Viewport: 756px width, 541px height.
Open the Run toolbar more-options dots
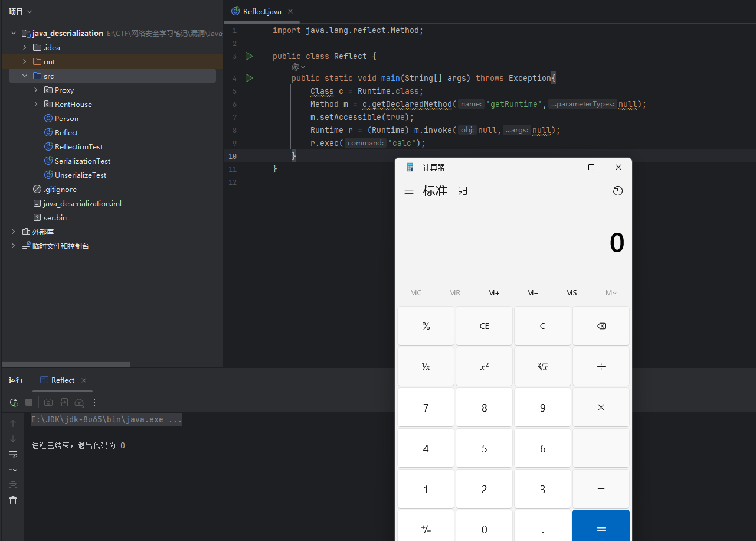(94, 402)
